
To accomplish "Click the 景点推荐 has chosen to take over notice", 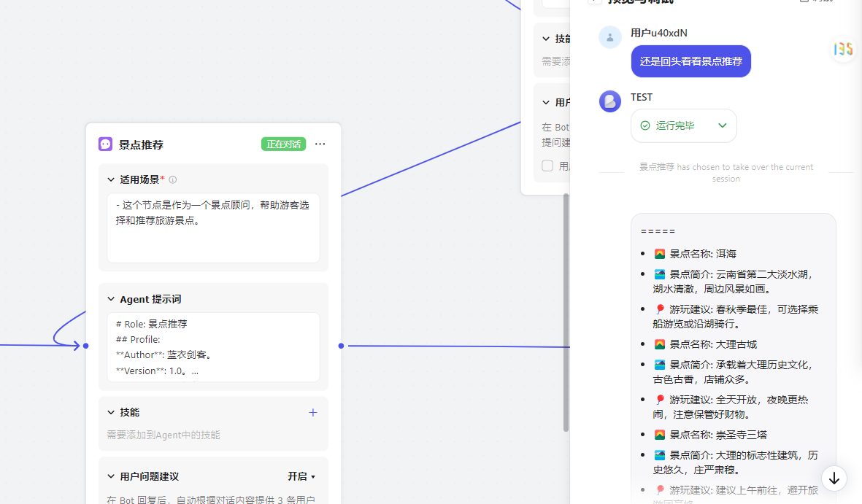I will click(x=726, y=173).
